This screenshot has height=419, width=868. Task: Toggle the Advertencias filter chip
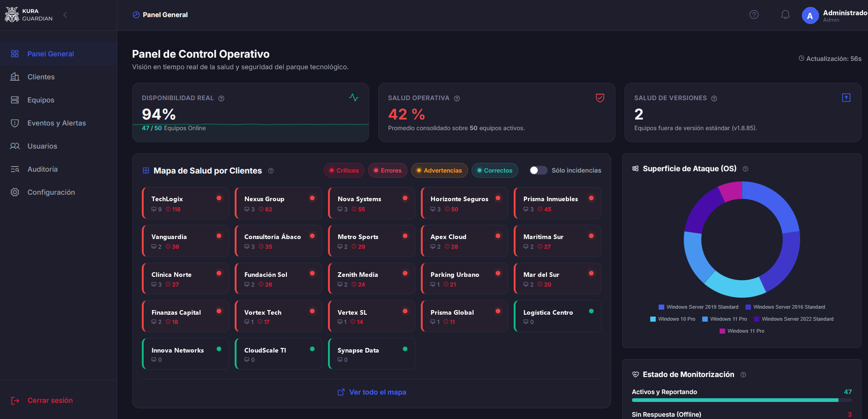pyautogui.click(x=439, y=170)
